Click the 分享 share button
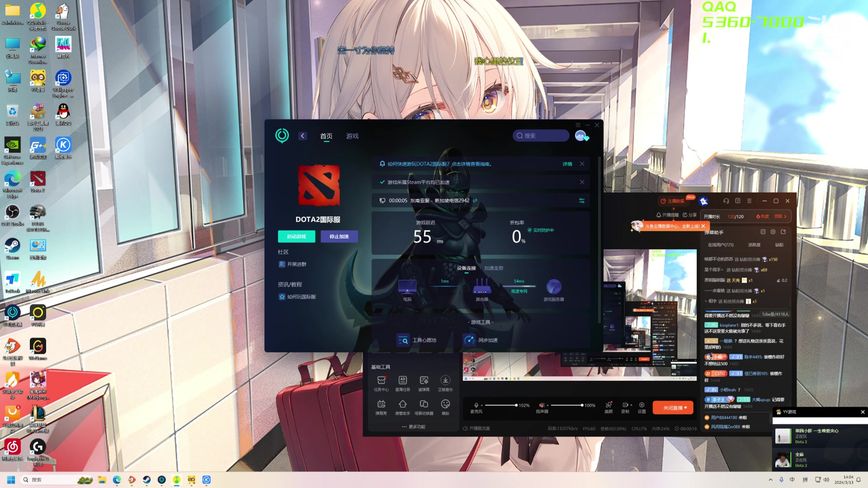 click(x=689, y=215)
